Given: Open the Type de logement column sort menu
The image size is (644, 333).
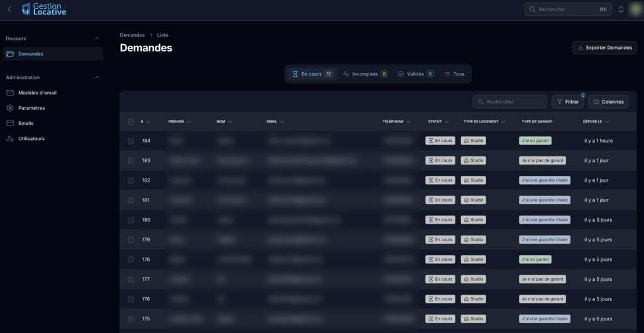Looking at the screenshot, I should [x=484, y=122].
